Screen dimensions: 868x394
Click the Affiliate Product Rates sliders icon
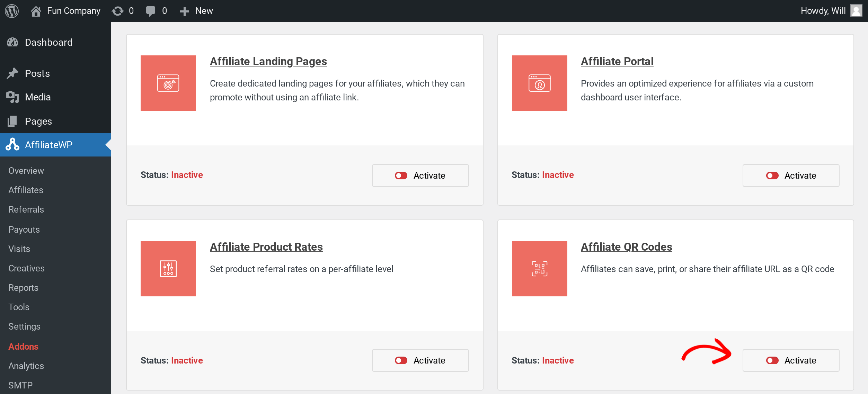click(168, 268)
